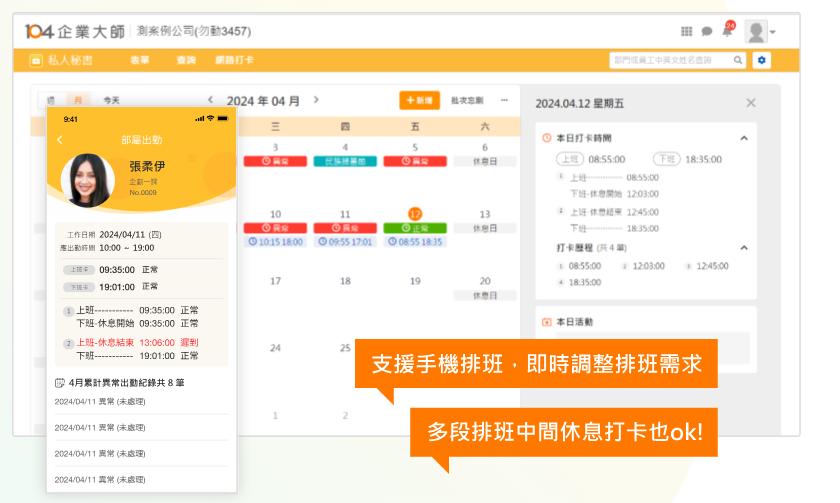Click punch times 08:55 18:35
Screen dimensions: 840x503
click(415, 242)
